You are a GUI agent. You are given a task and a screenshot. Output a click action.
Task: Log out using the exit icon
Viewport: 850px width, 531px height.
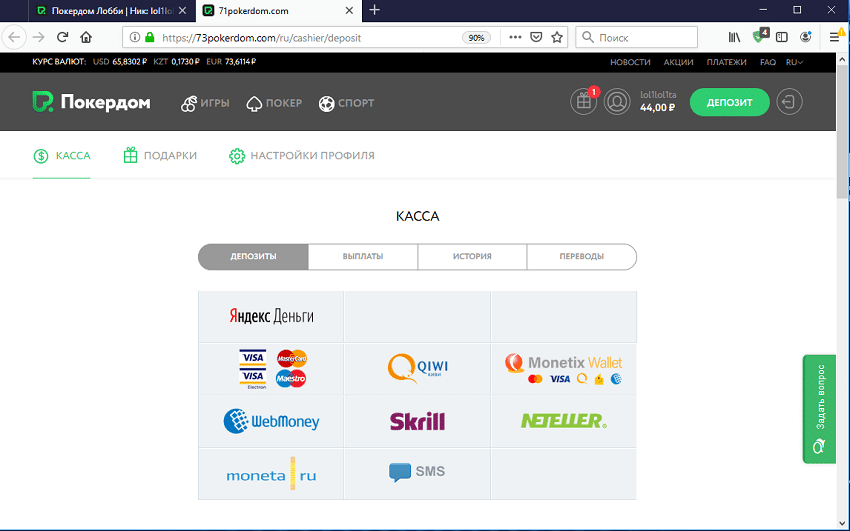click(x=789, y=101)
